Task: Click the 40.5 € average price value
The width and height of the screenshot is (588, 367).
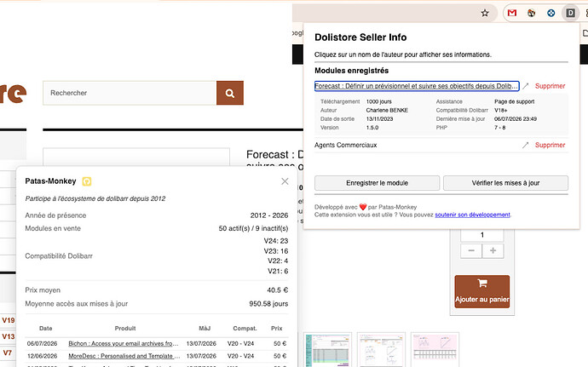Action: pos(278,290)
